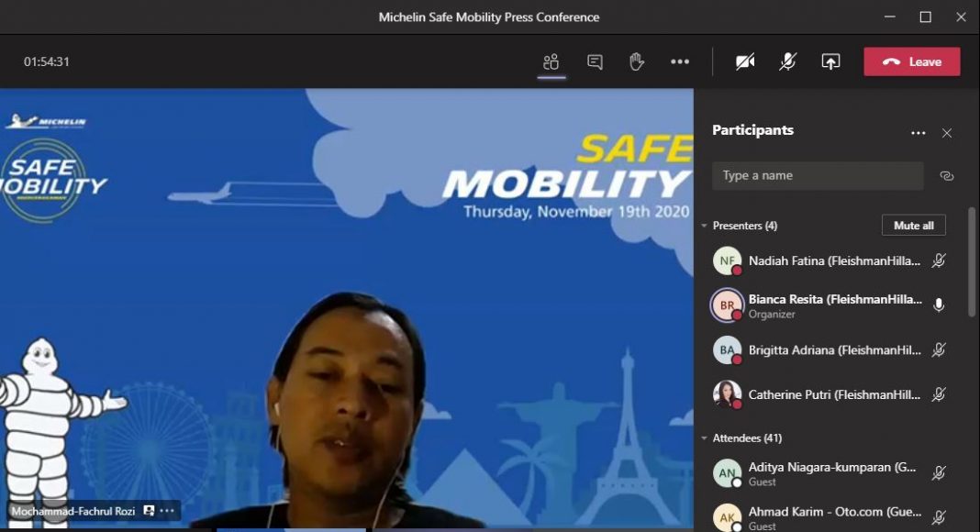Viewport: 980px width, 532px height.
Task: Select Bianca Resita in the presenters list
Action: (x=826, y=305)
